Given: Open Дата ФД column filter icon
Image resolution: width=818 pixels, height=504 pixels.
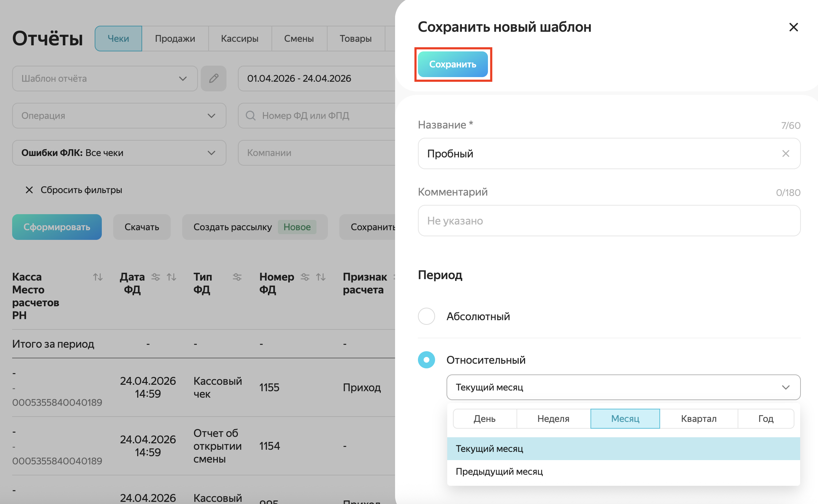Looking at the screenshot, I should click(156, 277).
